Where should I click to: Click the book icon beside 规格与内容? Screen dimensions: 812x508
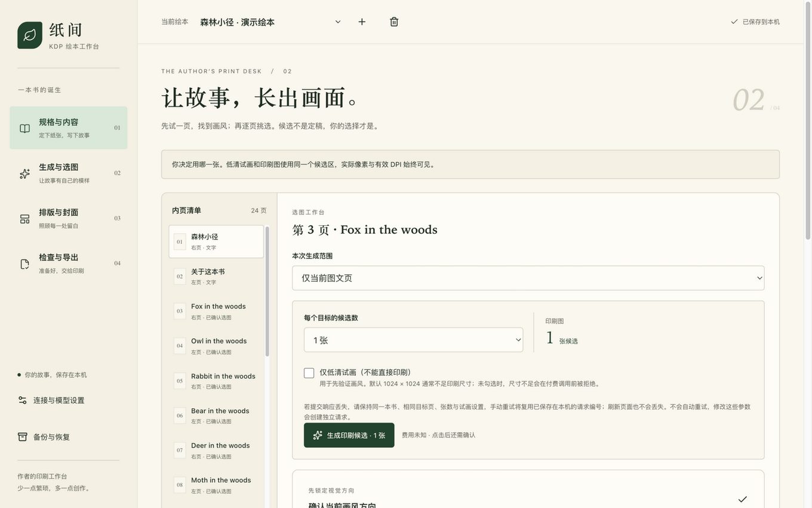tap(24, 128)
